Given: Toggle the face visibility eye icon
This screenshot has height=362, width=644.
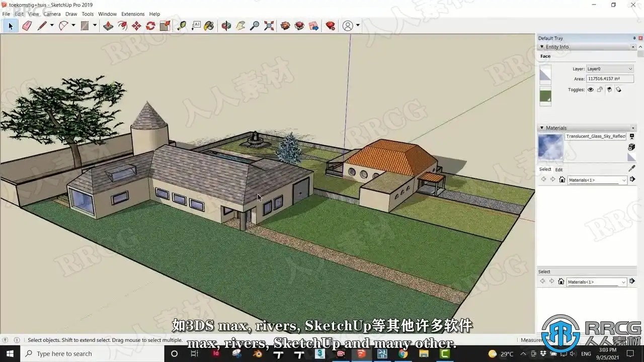Looking at the screenshot, I should pyautogui.click(x=591, y=89).
